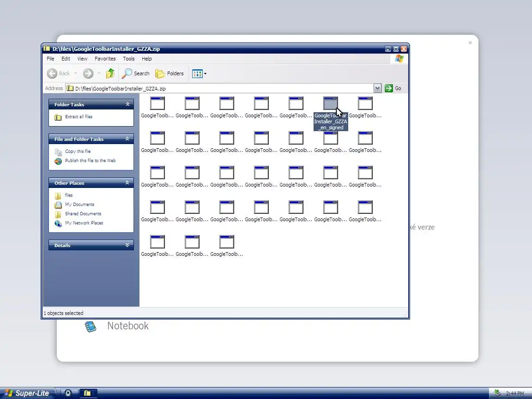The width and height of the screenshot is (532, 399).
Task: Maximize the zip folder window
Action: point(396,49)
